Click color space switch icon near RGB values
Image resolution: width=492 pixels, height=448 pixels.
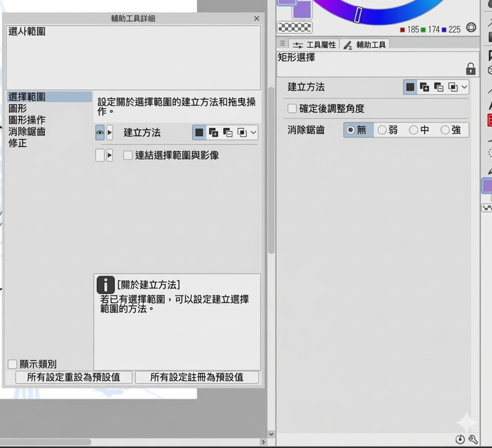(471, 27)
